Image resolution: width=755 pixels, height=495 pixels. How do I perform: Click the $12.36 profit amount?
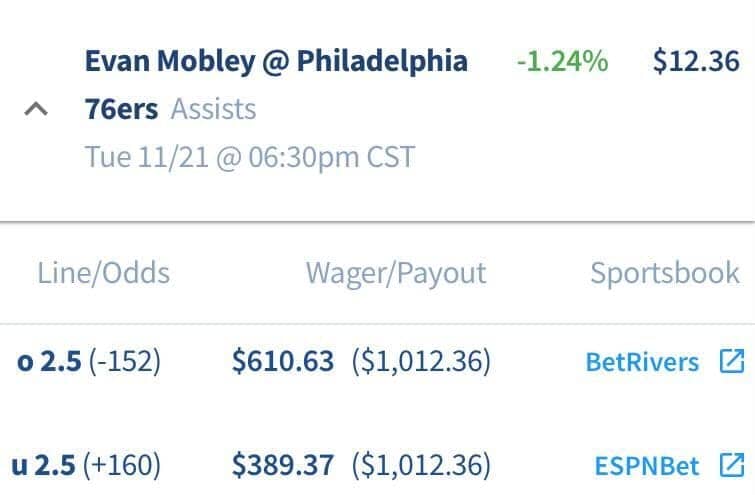[x=696, y=62]
